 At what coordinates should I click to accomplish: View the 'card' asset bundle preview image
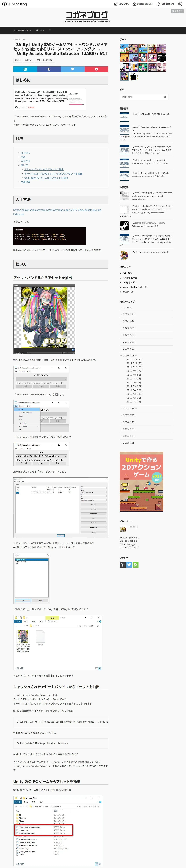(44, 319)
